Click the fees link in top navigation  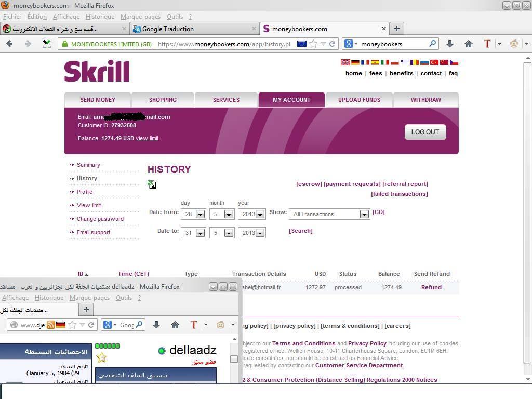point(376,73)
